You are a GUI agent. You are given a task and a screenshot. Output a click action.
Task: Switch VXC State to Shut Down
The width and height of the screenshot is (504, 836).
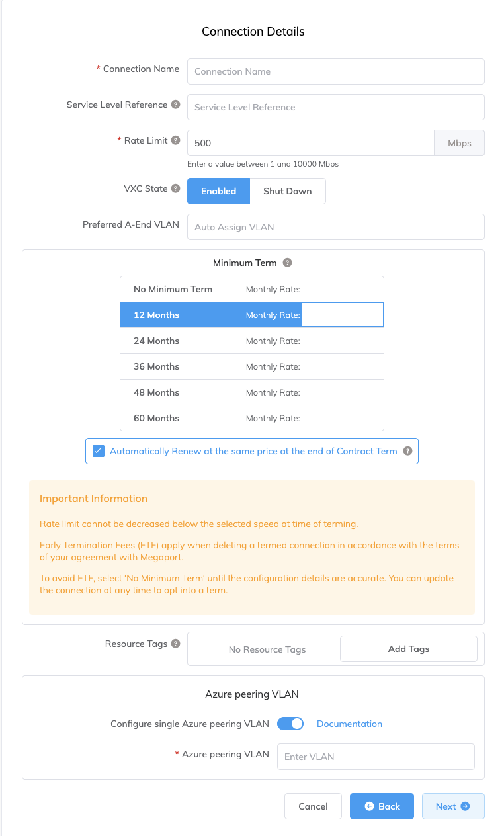[287, 190]
